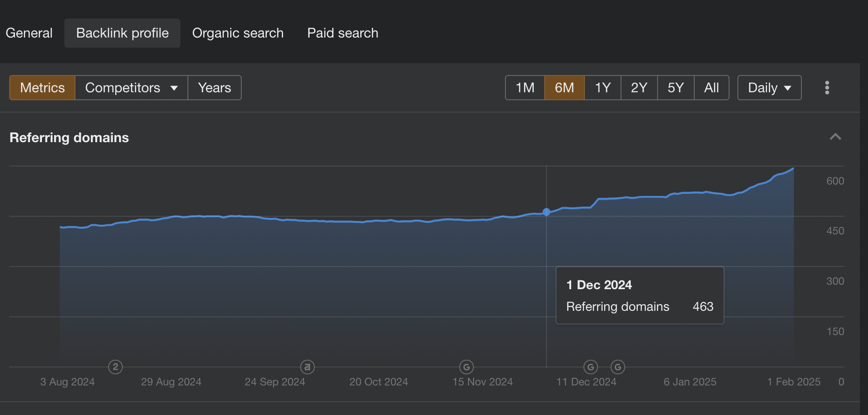Go to the Paid search tab
The image size is (868, 415).
click(x=343, y=33)
